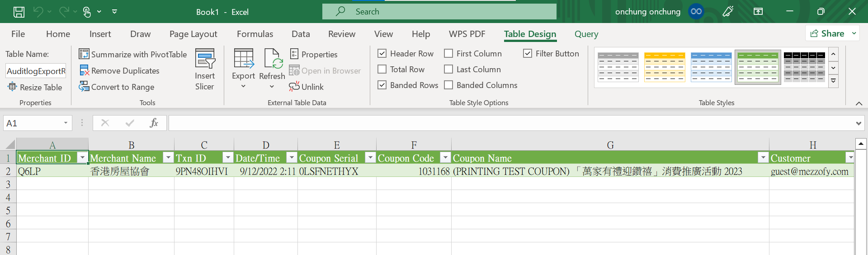Select column G header
Screen dimensions: 868x255
coord(610,145)
